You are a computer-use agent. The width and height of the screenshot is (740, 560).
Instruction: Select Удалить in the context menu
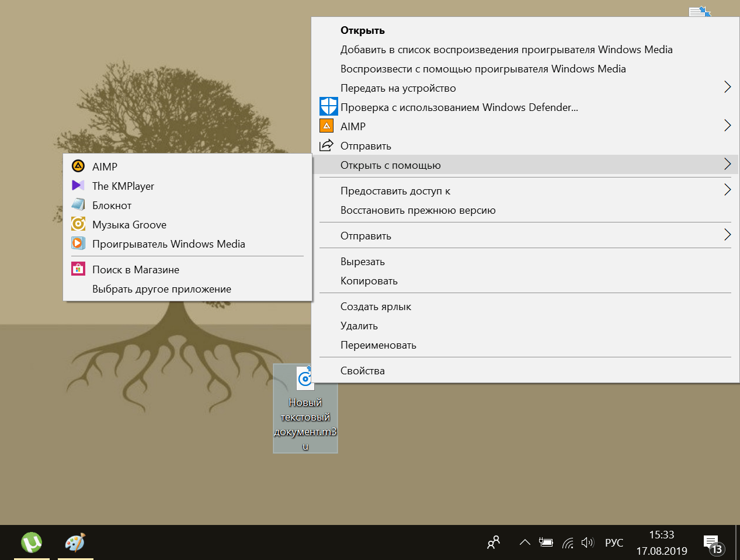click(x=359, y=326)
